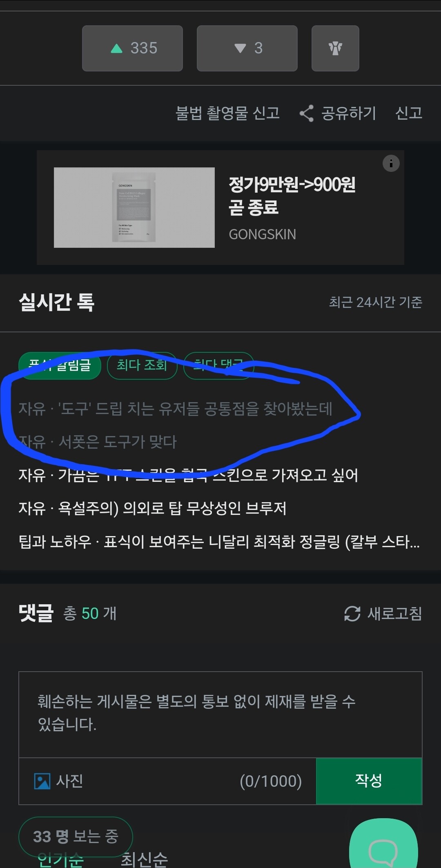Viewport: 441px width, 868px height.
Task: Report illegal footage via 불법 촬영물 신고
Action: point(227,113)
